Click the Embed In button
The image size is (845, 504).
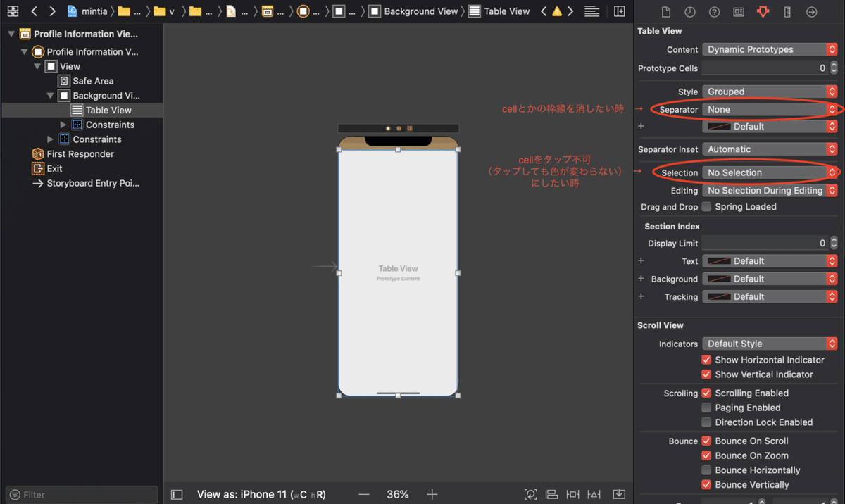coord(619,495)
